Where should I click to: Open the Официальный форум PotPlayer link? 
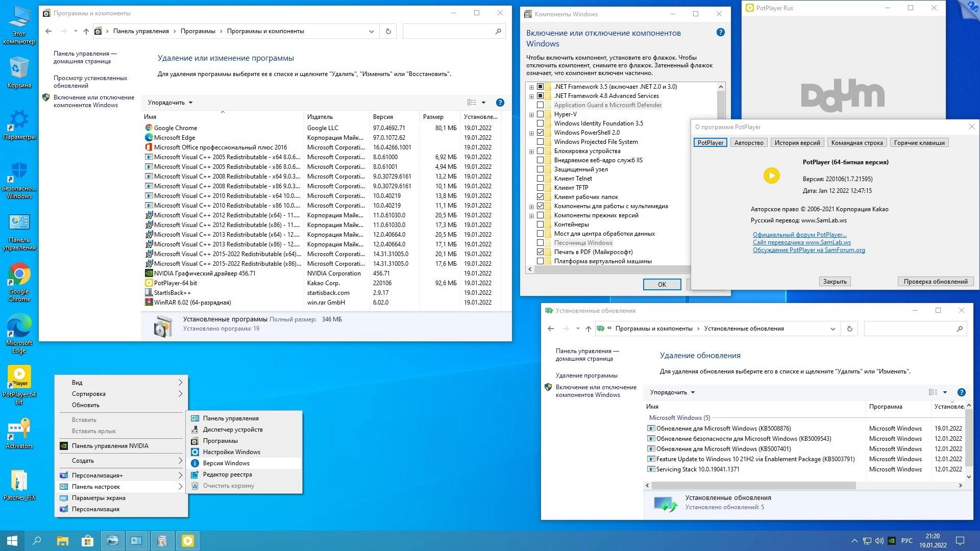pyautogui.click(x=799, y=235)
